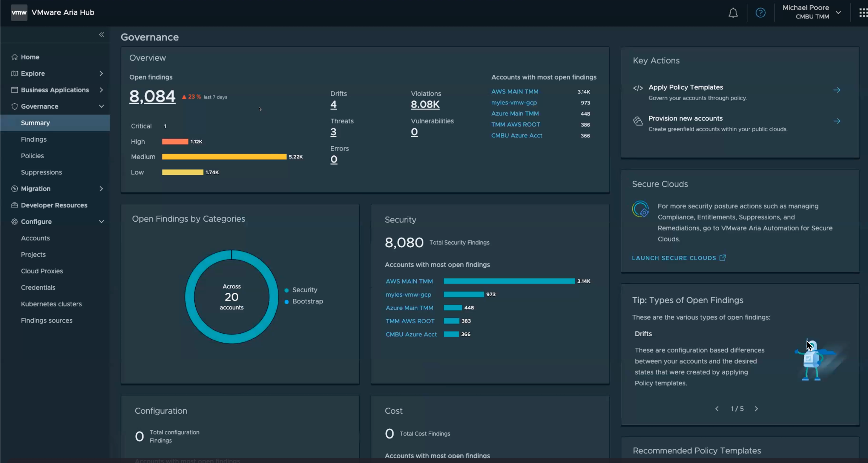Click the Critical severity count 1
The image size is (868, 463).
165,126
